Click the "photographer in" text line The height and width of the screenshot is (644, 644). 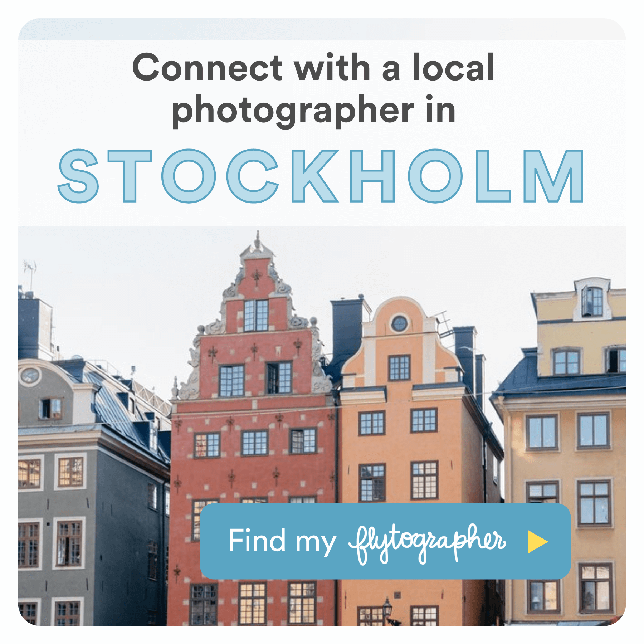coord(314,111)
